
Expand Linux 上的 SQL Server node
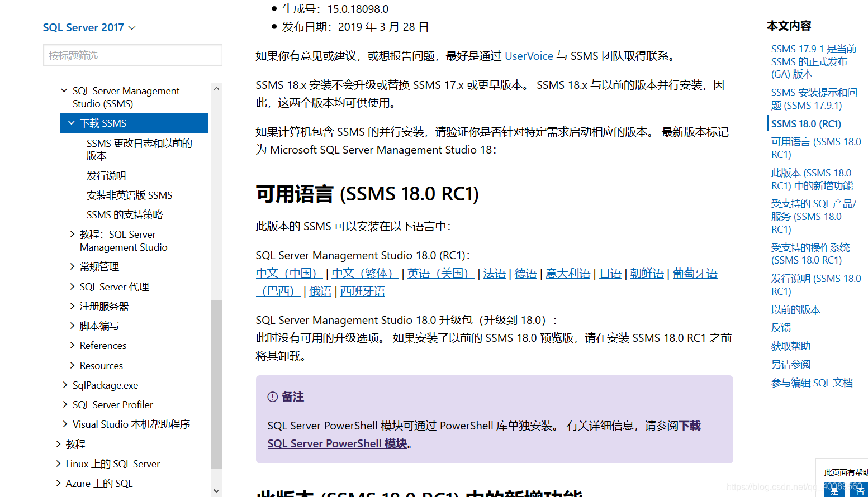click(x=58, y=463)
